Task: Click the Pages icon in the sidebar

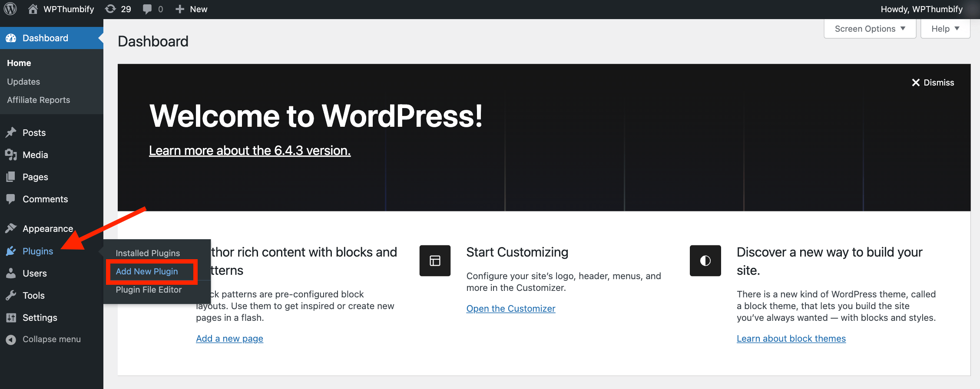Action: click(11, 177)
